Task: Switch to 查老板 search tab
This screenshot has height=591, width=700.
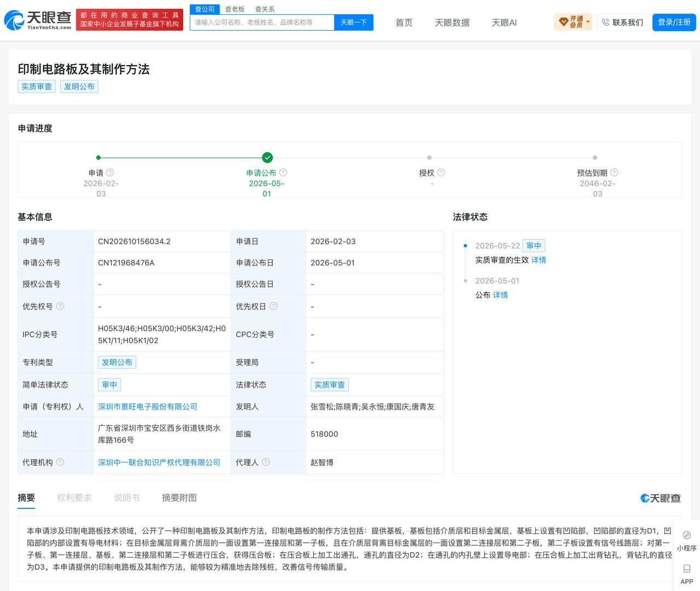Action: click(235, 9)
